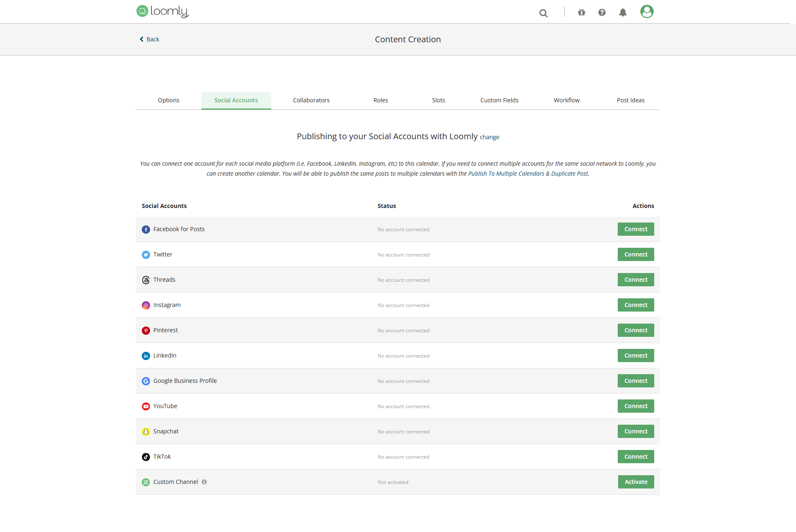This screenshot has height=532, width=796.
Task: Click the Social Accounts column header
Action: pos(164,206)
